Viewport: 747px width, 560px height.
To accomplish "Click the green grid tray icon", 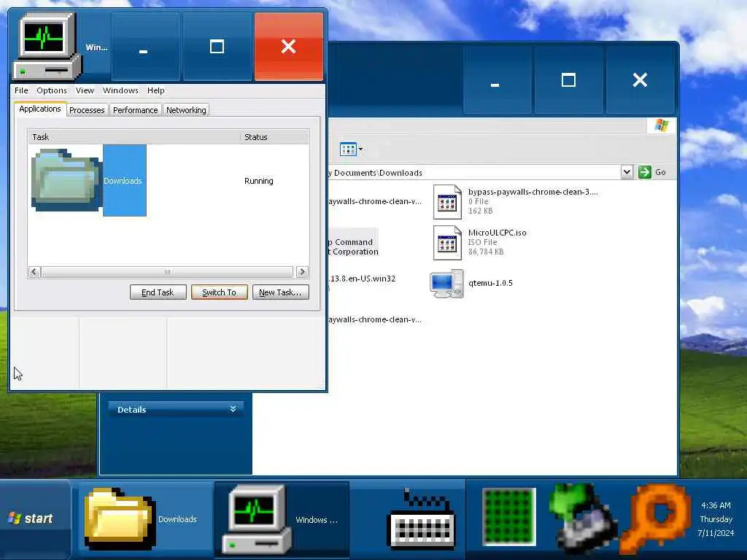I will [508, 517].
